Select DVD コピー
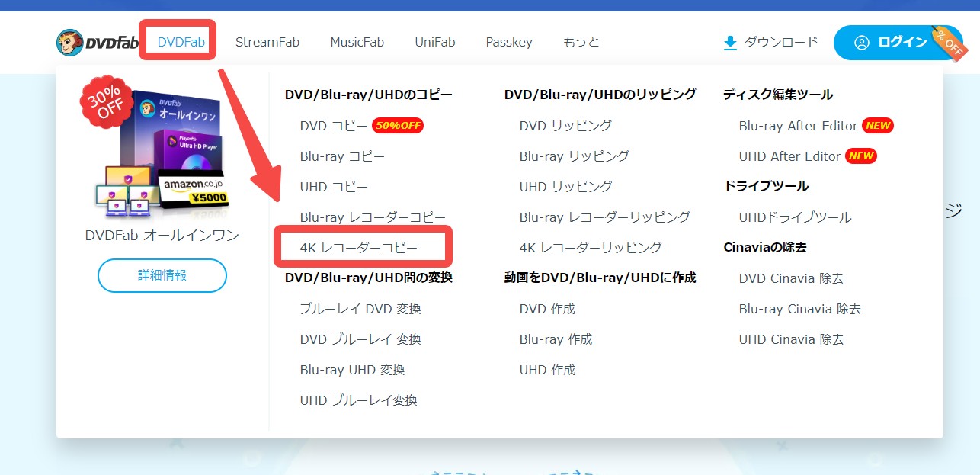This screenshot has height=475, width=980. (x=334, y=126)
